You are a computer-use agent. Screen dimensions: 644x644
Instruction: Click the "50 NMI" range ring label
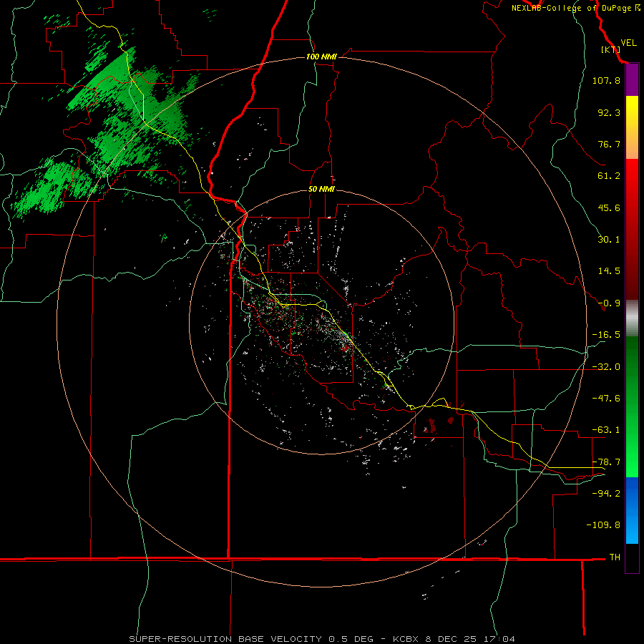click(x=321, y=189)
